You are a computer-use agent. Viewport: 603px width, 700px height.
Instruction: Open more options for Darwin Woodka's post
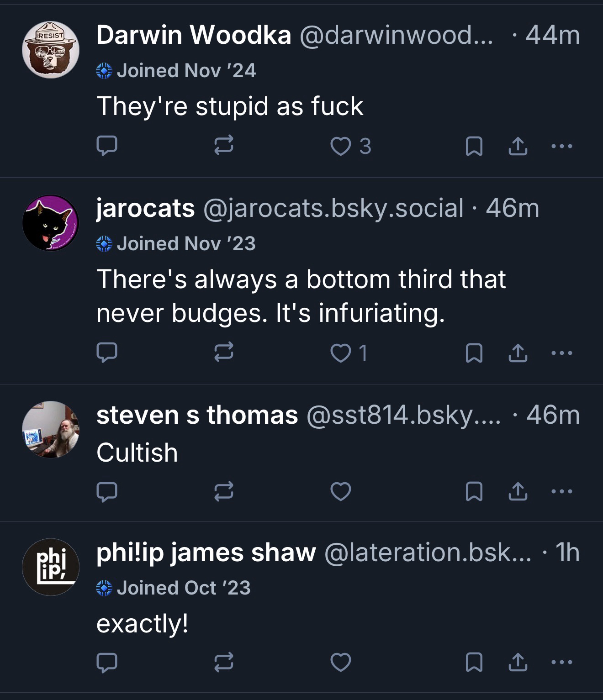click(561, 147)
